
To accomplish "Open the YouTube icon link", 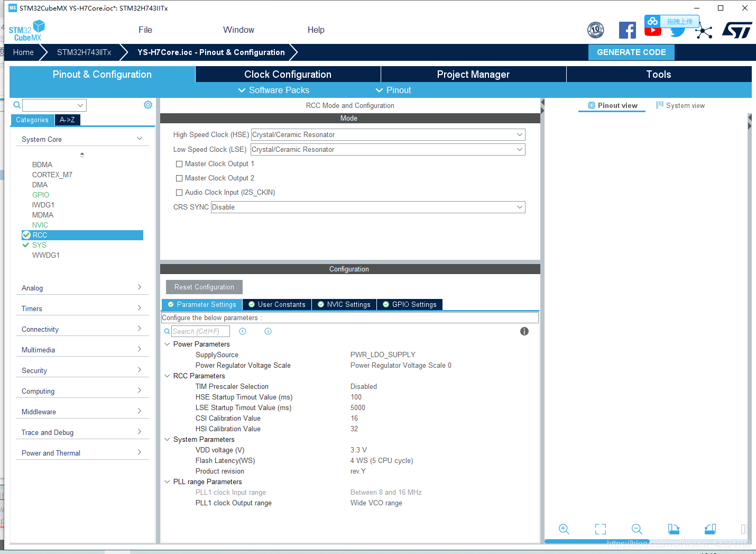I will (x=653, y=32).
